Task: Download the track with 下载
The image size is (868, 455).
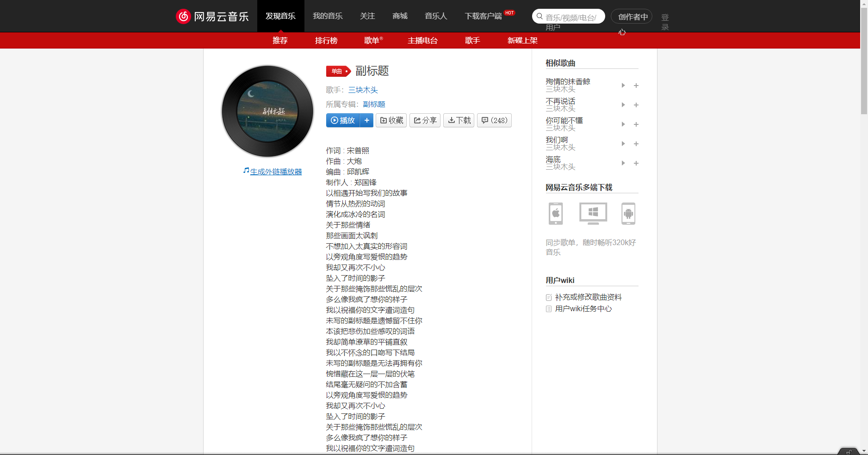Action: (x=458, y=120)
